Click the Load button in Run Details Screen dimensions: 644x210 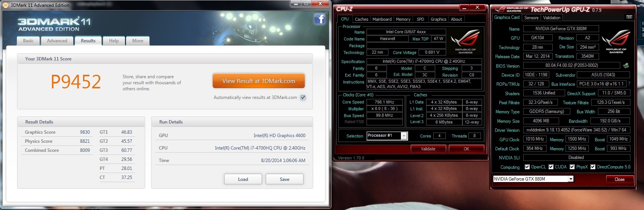click(243, 179)
